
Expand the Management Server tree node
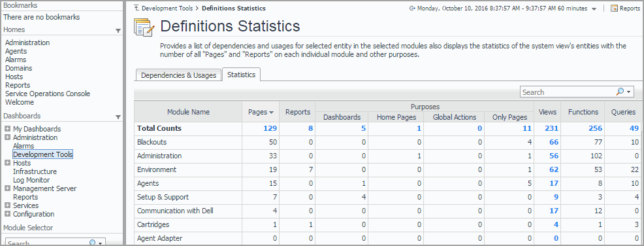[x=7, y=189]
